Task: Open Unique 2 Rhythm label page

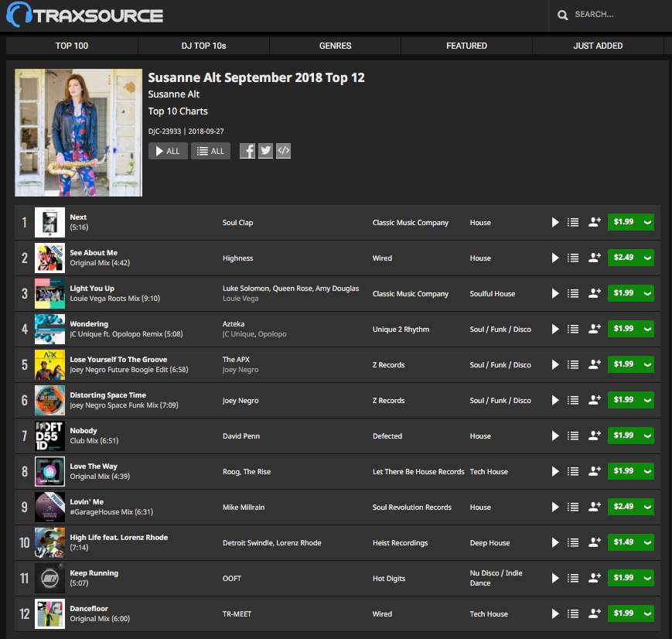Action: click(x=401, y=330)
